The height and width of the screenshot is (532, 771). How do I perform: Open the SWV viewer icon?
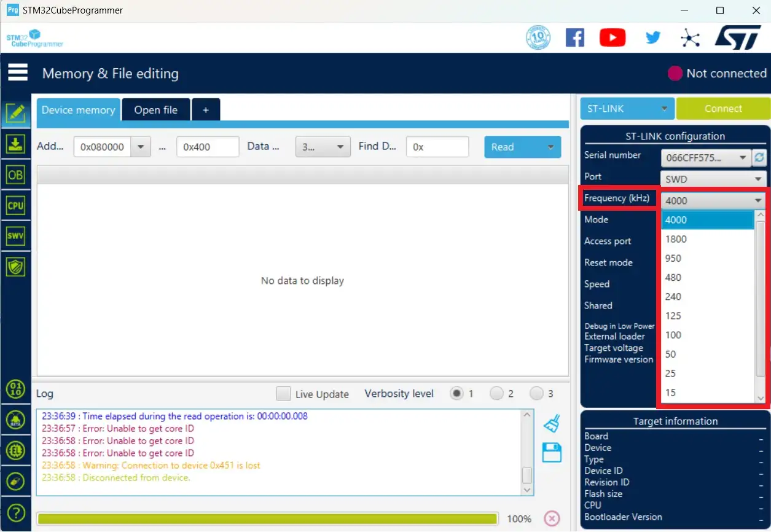click(15, 235)
